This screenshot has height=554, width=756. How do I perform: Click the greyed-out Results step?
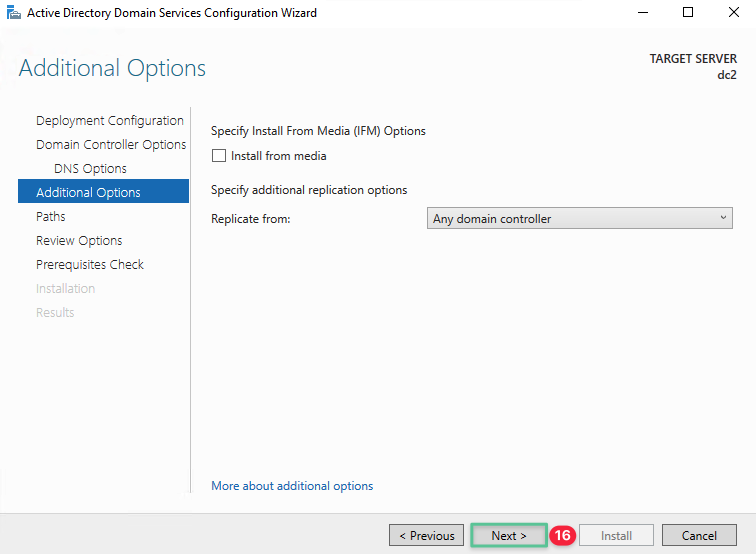[55, 313]
